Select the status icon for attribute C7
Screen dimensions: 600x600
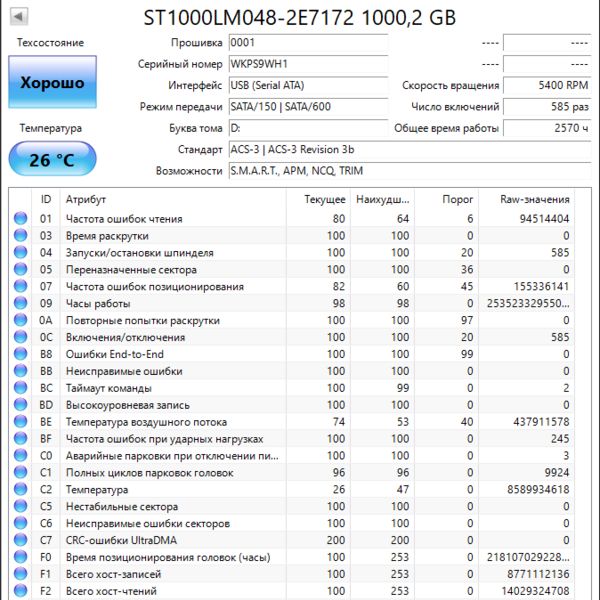[x=20, y=540]
